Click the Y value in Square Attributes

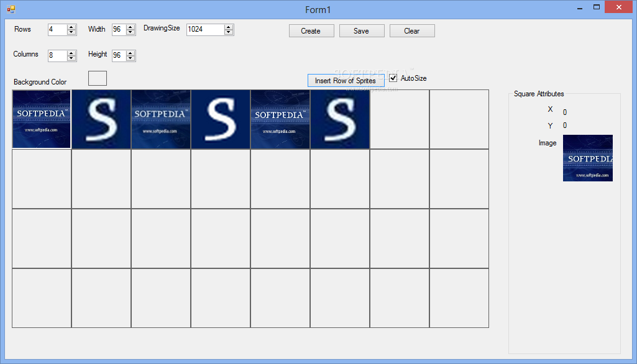(565, 125)
